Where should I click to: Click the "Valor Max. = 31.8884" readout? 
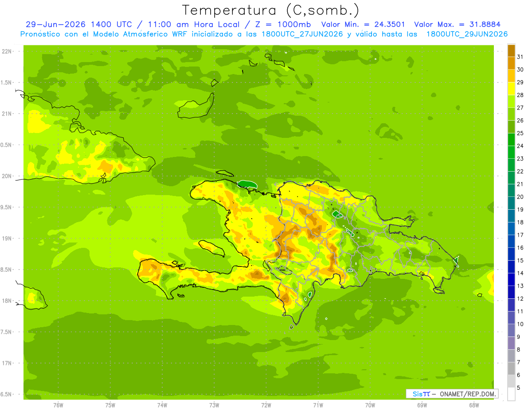[x=457, y=24]
